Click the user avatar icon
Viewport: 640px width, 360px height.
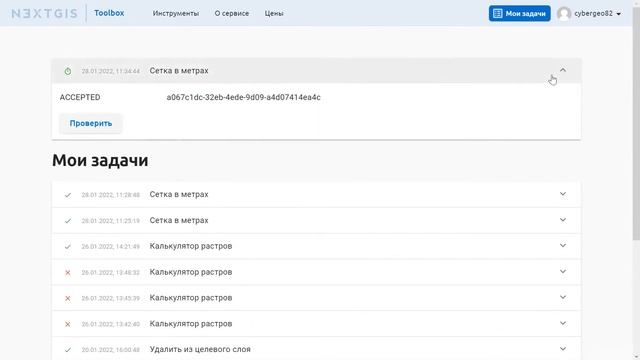pos(564,13)
